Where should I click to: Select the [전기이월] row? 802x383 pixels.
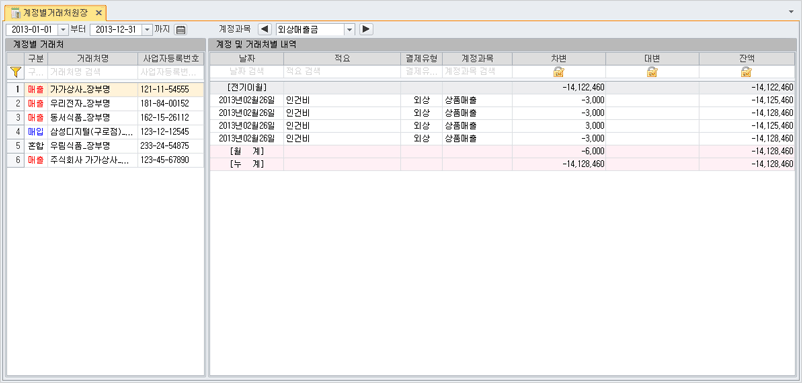click(502, 87)
